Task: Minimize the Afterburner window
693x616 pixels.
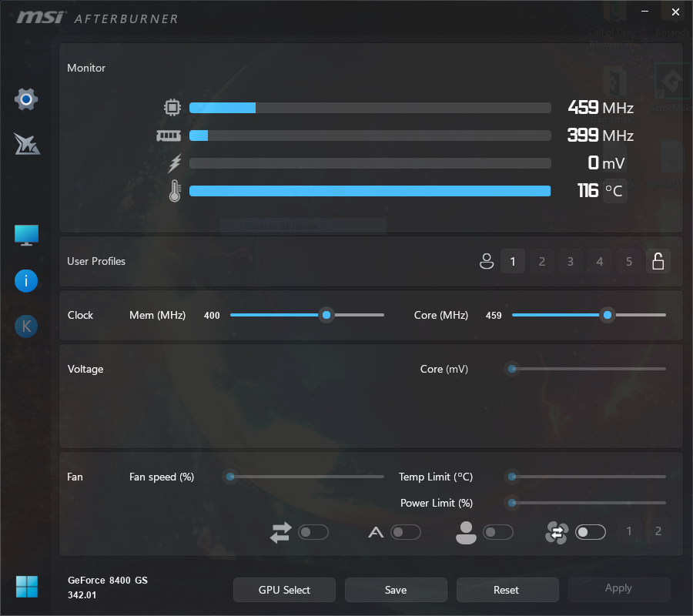Action: [x=644, y=12]
